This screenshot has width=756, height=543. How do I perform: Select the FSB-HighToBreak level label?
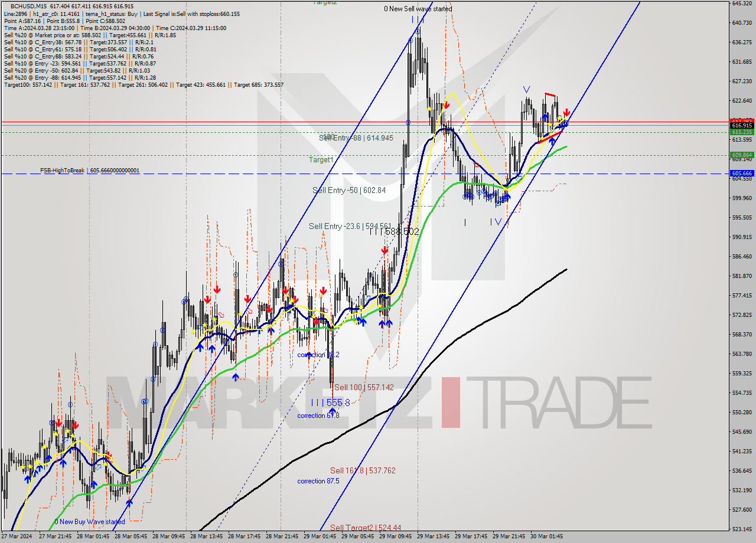[90, 171]
